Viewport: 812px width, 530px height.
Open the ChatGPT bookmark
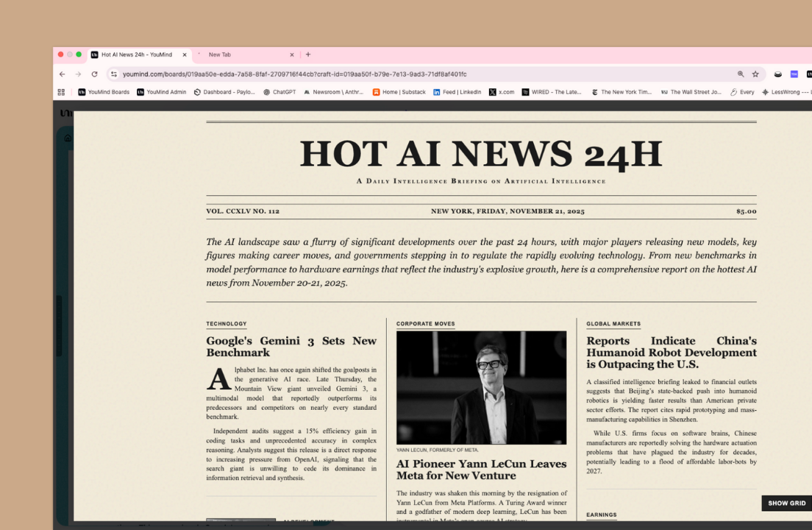[279, 92]
